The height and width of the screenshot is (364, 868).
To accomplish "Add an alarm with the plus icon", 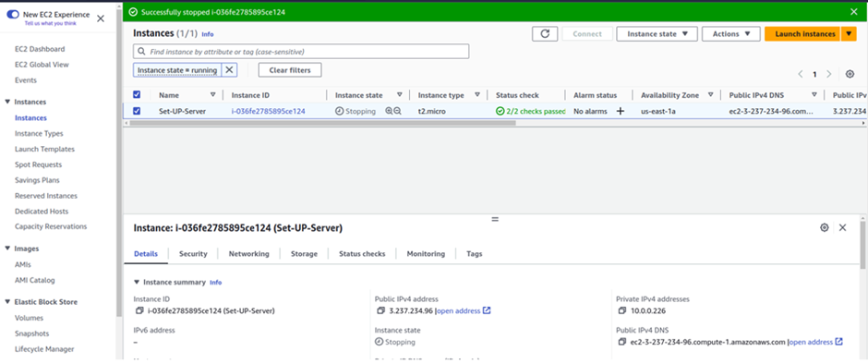I will click(620, 111).
